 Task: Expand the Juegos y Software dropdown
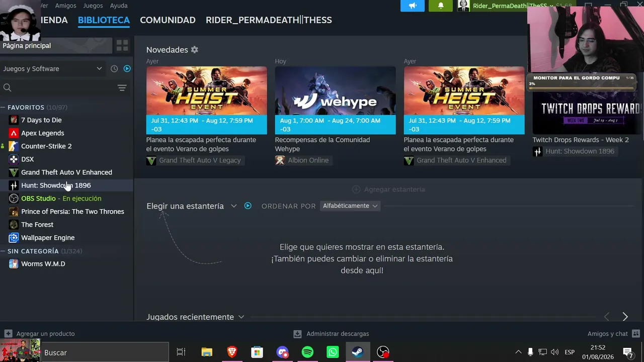(x=52, y=69)
